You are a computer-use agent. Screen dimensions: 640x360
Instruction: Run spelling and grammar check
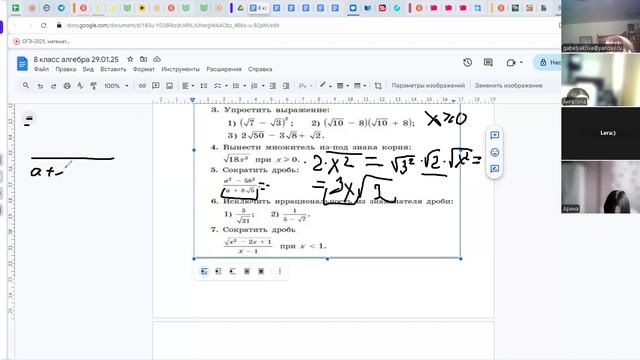click(80, 86)
